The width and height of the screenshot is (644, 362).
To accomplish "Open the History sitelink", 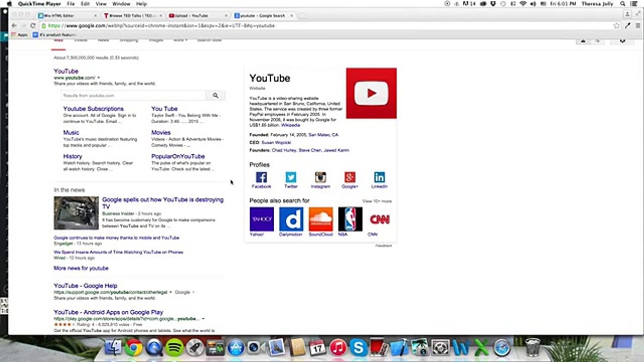I will point(72,156).
